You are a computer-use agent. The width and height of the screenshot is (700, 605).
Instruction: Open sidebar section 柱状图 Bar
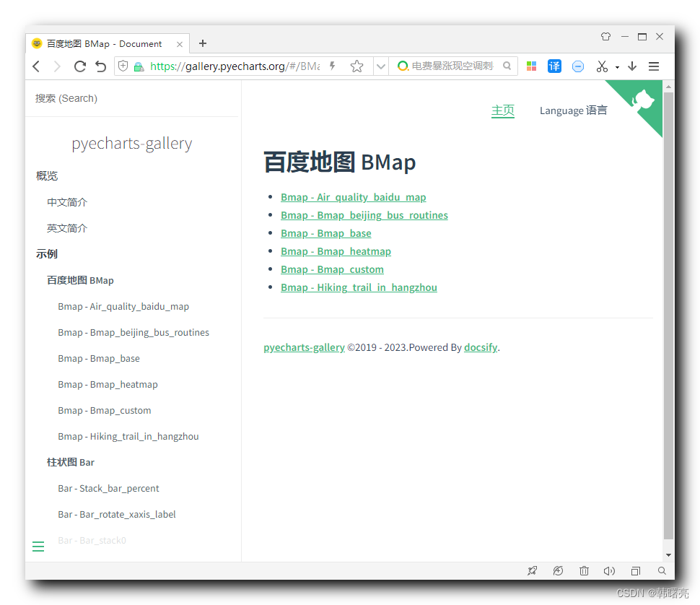71,462
